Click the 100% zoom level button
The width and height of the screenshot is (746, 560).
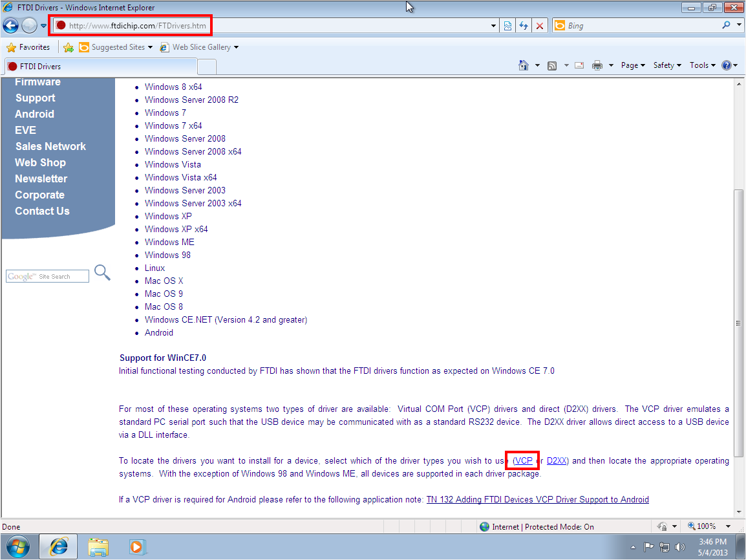tap(702, 526)
